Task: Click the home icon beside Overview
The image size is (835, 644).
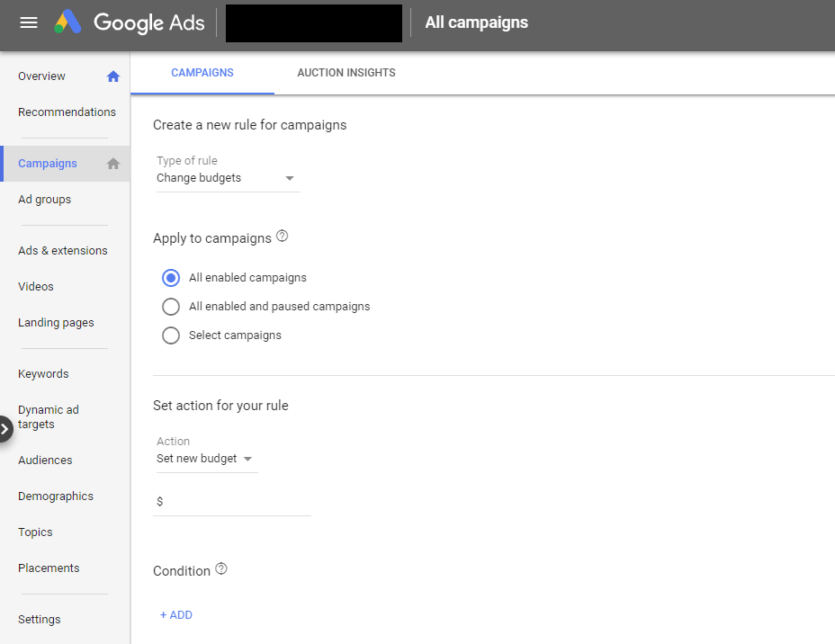Action: pyautogui.click(x=112, y=76)
